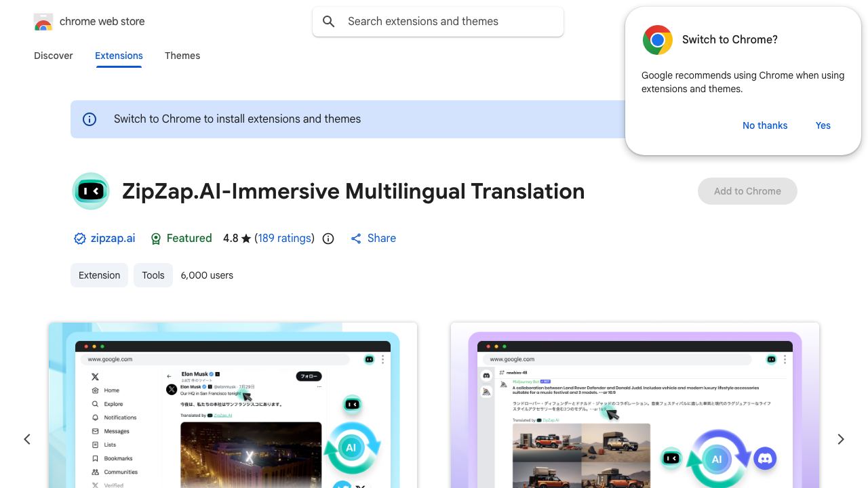Screen dimensions: 868x488
Task: Click the ZipZap.AI-Immersive Multilingual Translation title
Action: point(353,191)
